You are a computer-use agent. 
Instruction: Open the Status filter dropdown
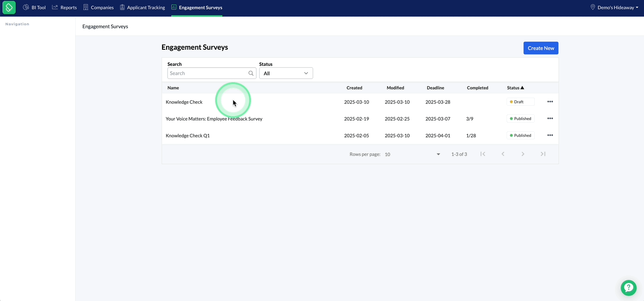click(x=286, y=73)
